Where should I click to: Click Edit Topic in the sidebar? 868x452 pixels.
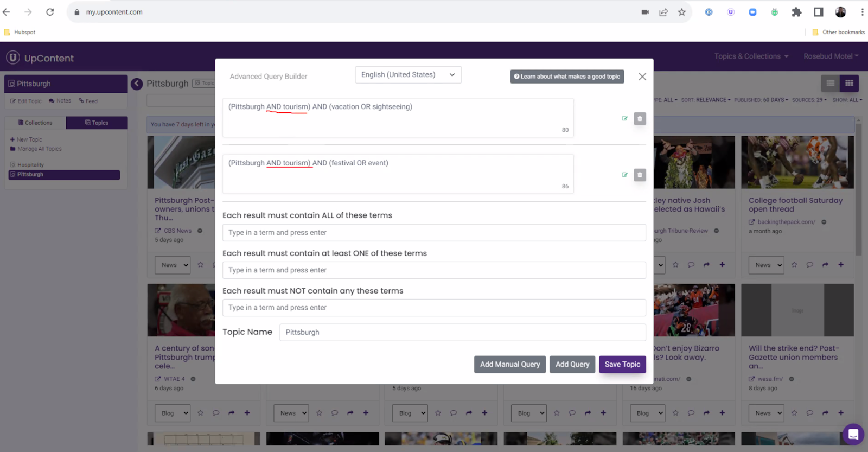pos(25,101)
